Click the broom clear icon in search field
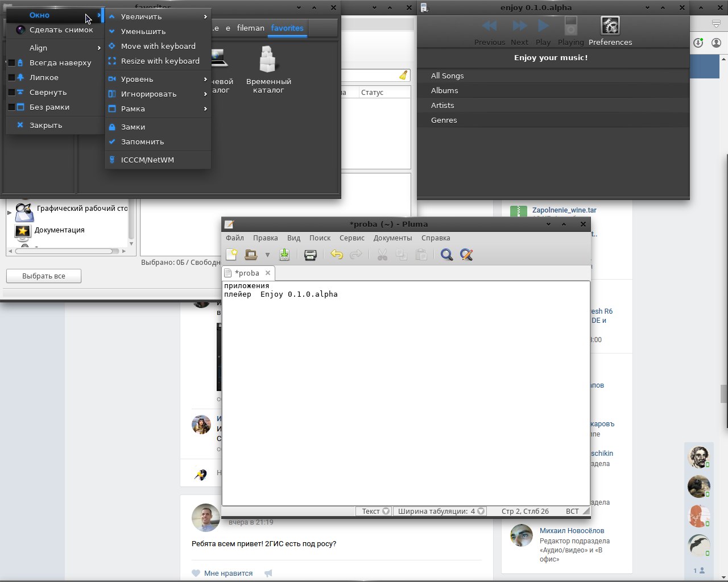This screenshot has width=728, height=582. pos(403,75)
